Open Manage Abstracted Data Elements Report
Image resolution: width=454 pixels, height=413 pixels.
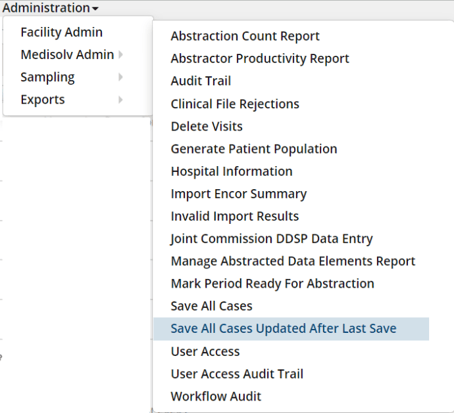pyautogui.click(x=291, y=261)
